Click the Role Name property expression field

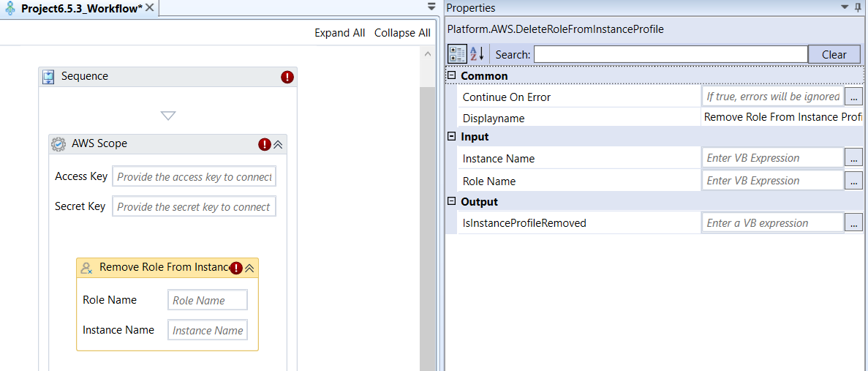tap(773, 181)
